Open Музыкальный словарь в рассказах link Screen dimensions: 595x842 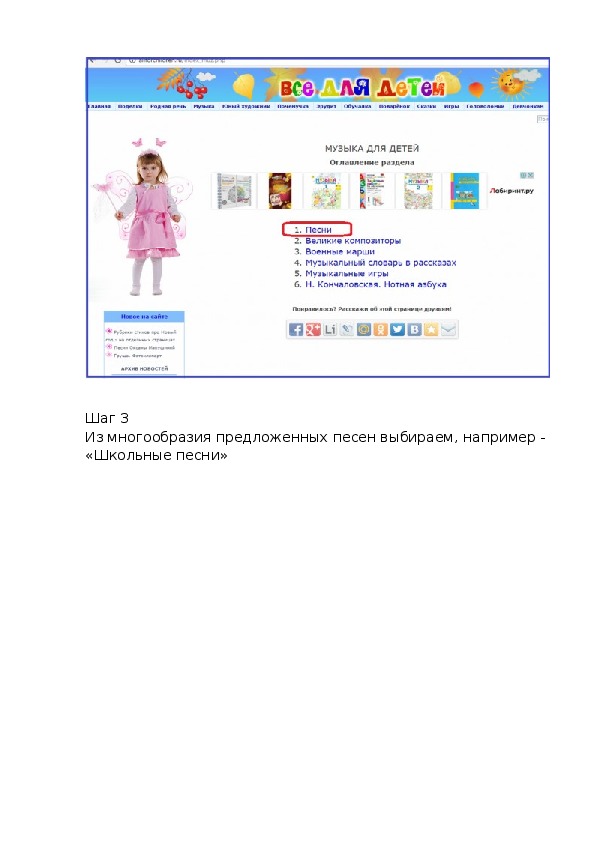381,263
